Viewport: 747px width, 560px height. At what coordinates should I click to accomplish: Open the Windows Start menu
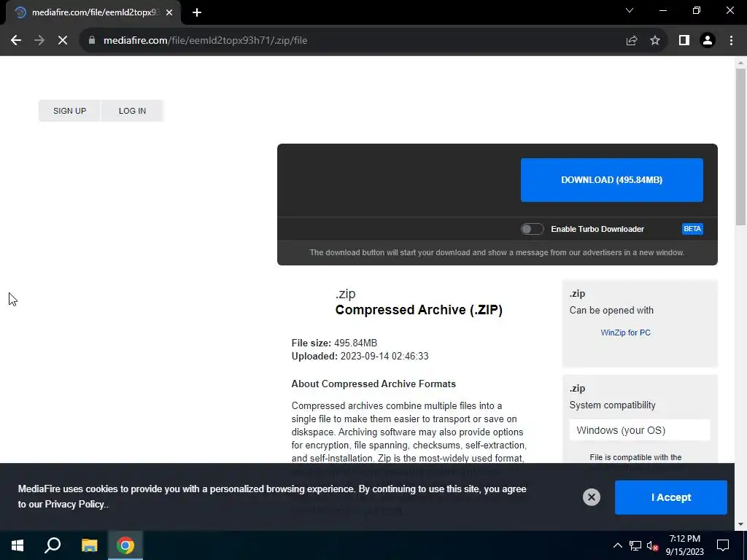pyautogui.click(x=18, y=545)
